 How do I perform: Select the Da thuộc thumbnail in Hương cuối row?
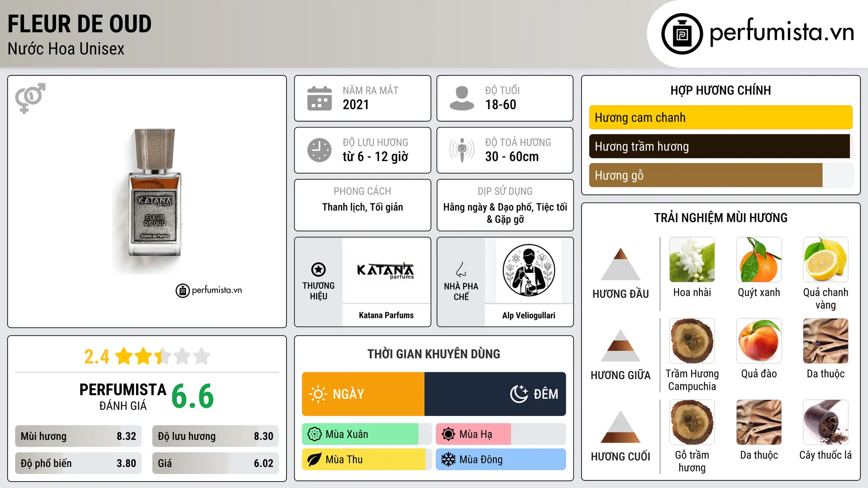[759, 422]
